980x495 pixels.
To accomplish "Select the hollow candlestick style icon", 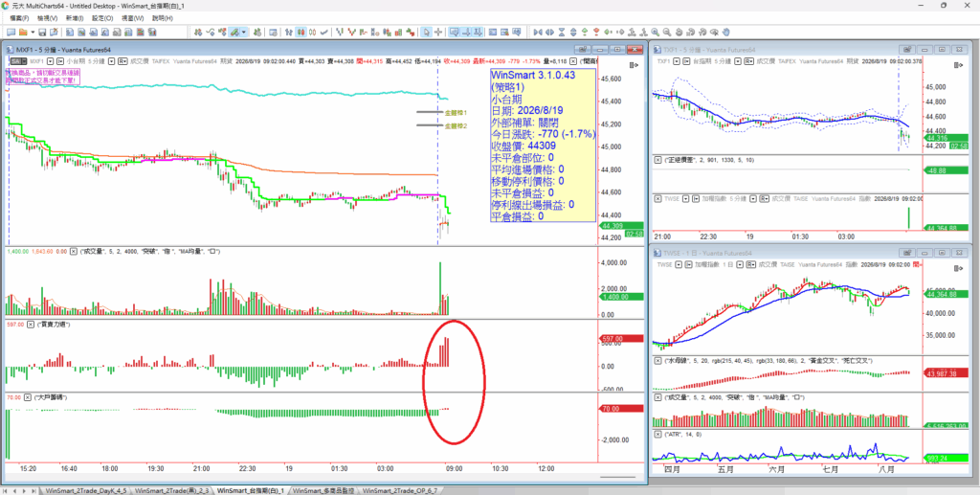I will tap(312, 32).
